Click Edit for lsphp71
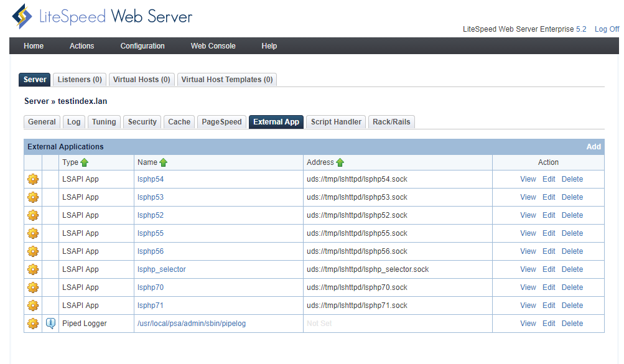This screenshot has height=364, width=624. [549, 306]
